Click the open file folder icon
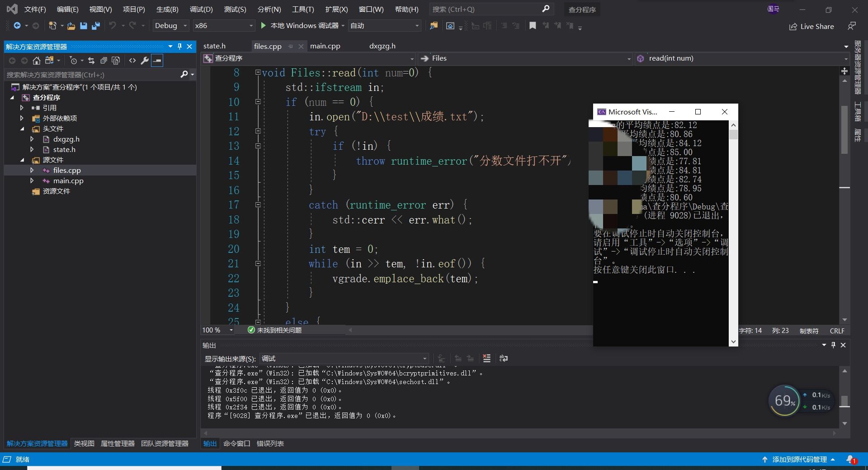This screenshot has height=470, width=868. (71, 26)
